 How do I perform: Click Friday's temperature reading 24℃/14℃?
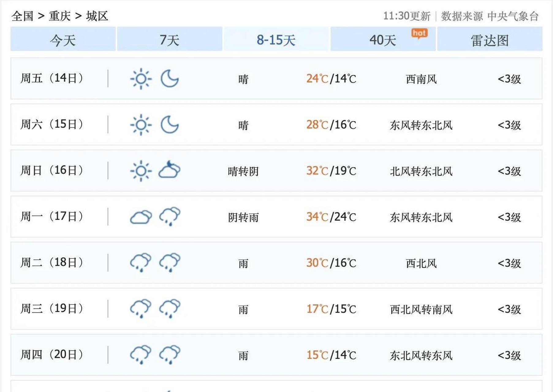pyautogui.click(x=330, y=79)
